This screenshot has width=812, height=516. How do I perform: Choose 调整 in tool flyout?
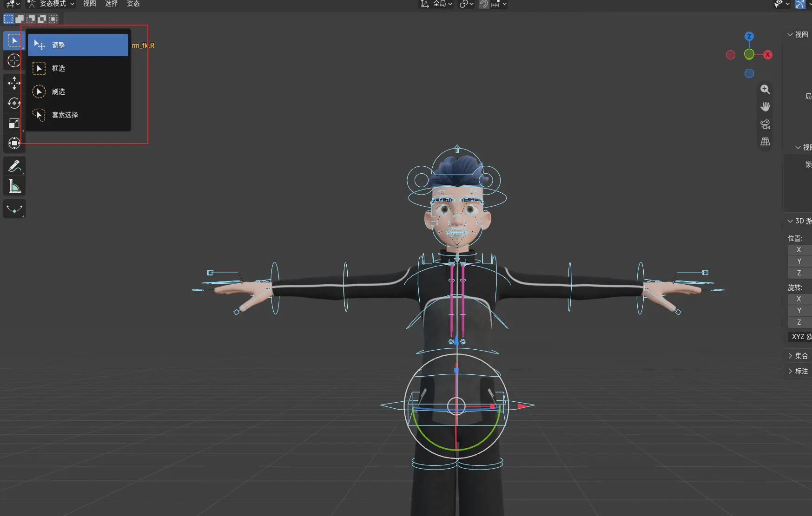pos(78,45)
